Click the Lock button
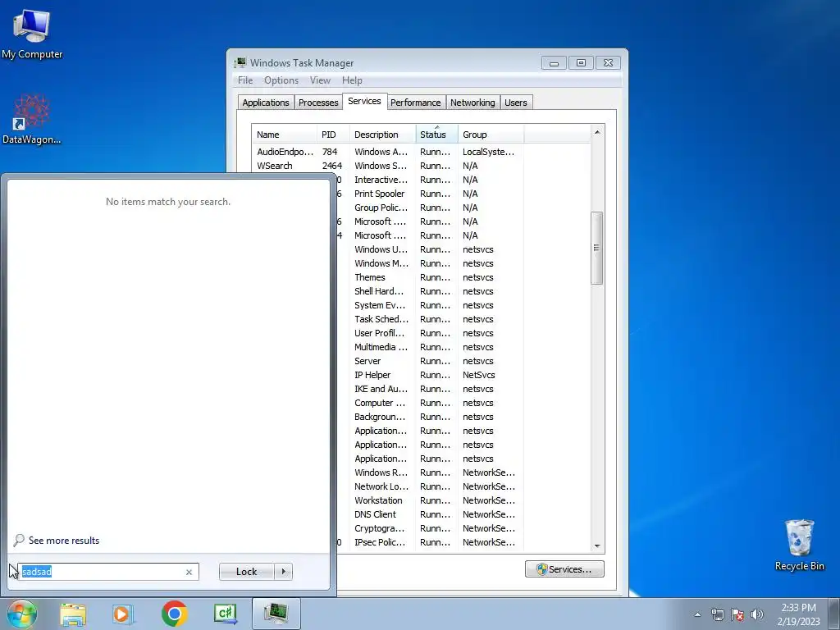This screenshot has height=630, width=840. [246, 572]
